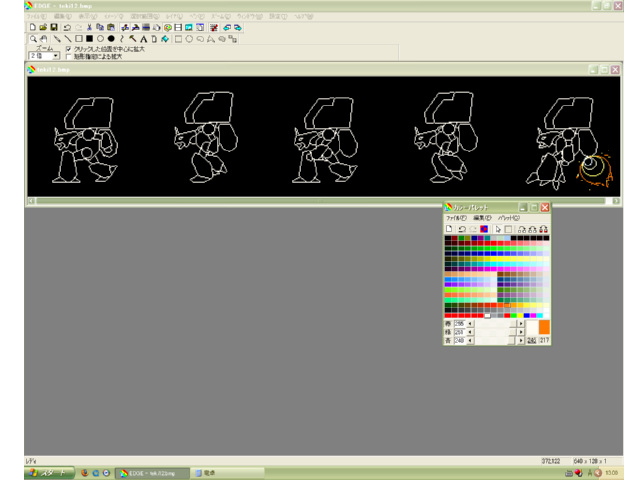
Task: Increase red value with right arrow
Action: pyautogui.click(x=520, y=324)
